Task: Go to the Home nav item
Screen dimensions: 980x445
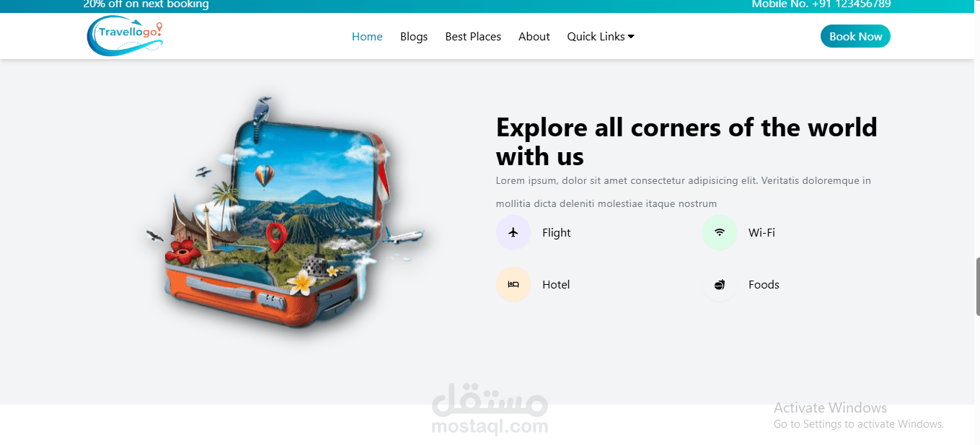Action: tap(367, 36)
